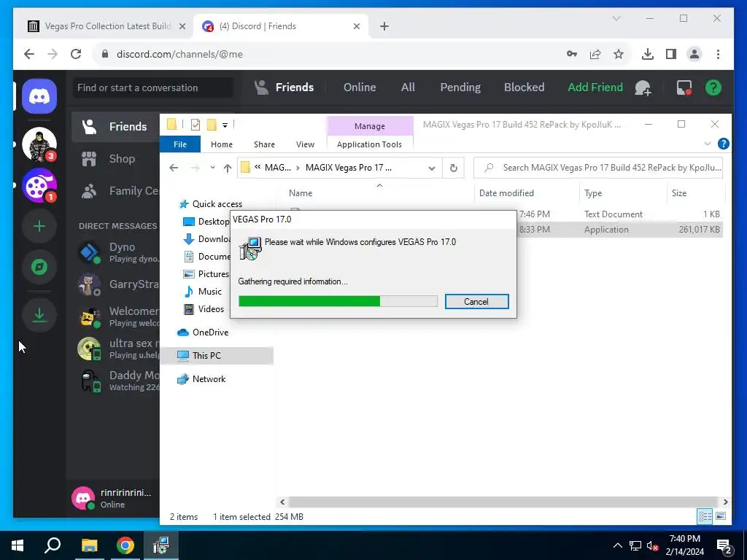Show Online friends tab in Discord

coord(360,87)
